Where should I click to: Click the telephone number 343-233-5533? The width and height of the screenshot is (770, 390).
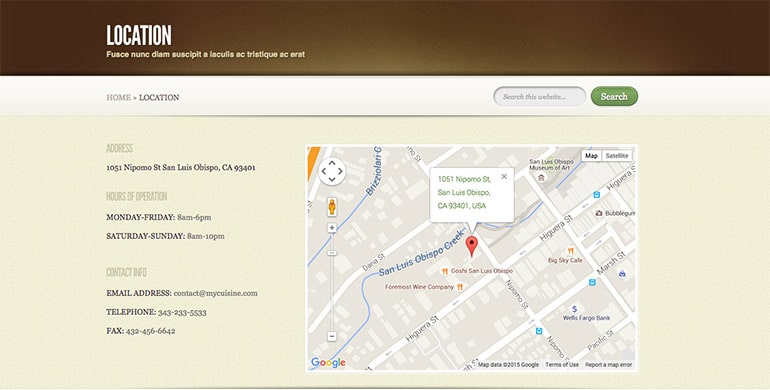[x=182, y=312]
